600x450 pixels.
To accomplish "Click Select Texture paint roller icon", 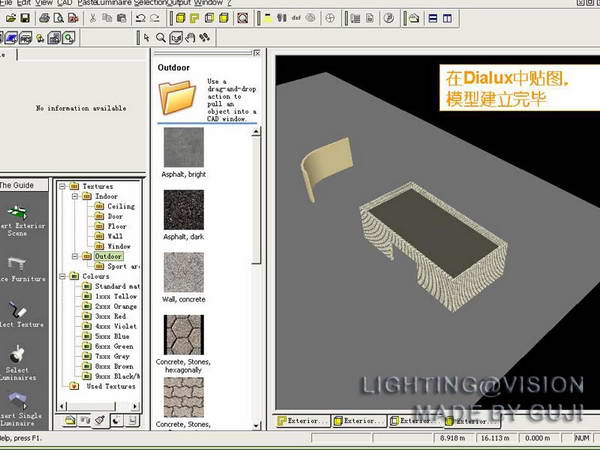I will coord(18,310).
